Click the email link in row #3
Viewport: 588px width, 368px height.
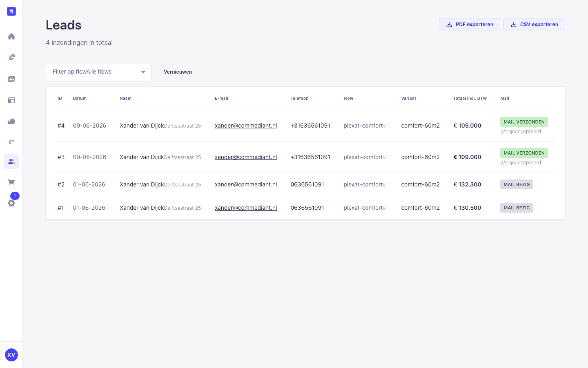246,157
